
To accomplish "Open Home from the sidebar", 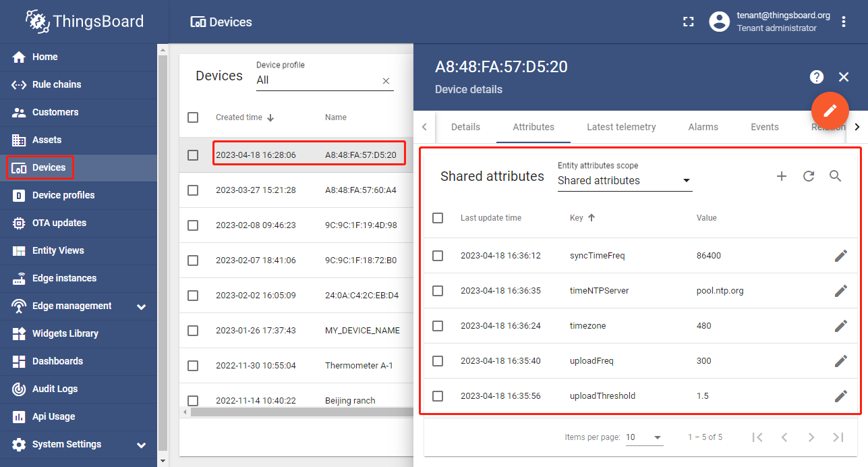I will point(78,57).
